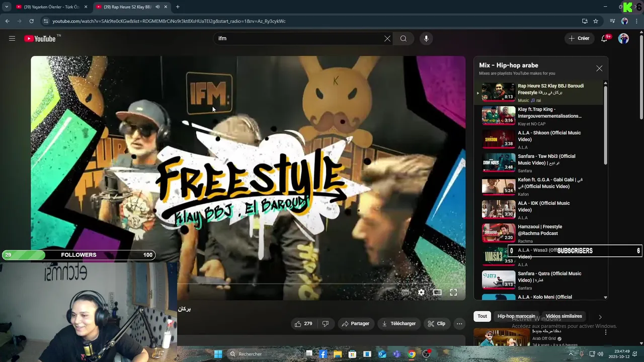Play Klay ft. Trap King video
The height and width of the screenshot is (362, 644).
tap(538, 116)
